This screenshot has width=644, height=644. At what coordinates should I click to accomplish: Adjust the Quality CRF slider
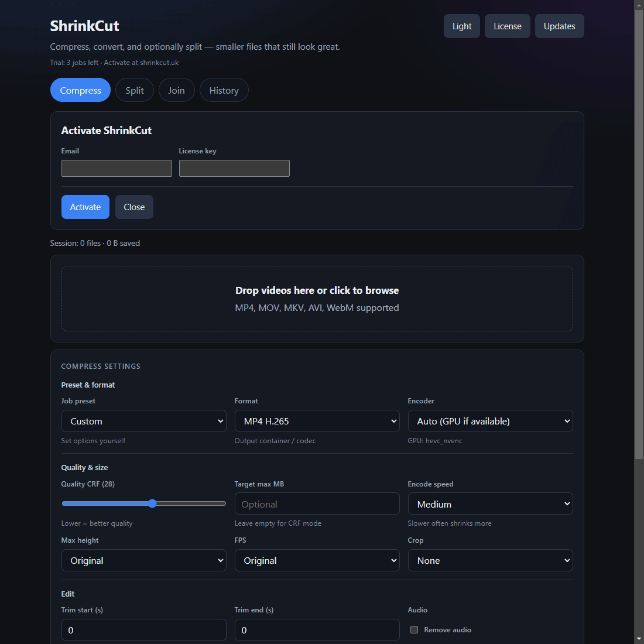point(144,503)
